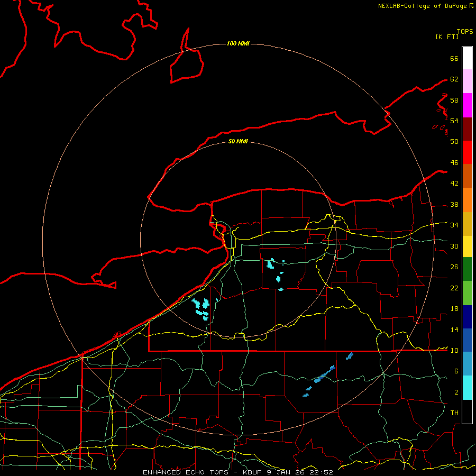Click the legend value "58"

(x=454, y=100)
